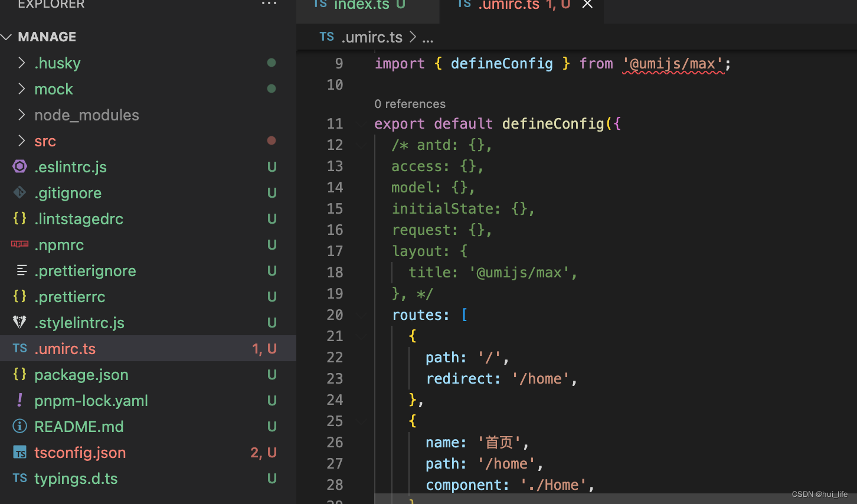
Task: Click the braces icon of .lintstagedrc
Action: tap(19, 218)
